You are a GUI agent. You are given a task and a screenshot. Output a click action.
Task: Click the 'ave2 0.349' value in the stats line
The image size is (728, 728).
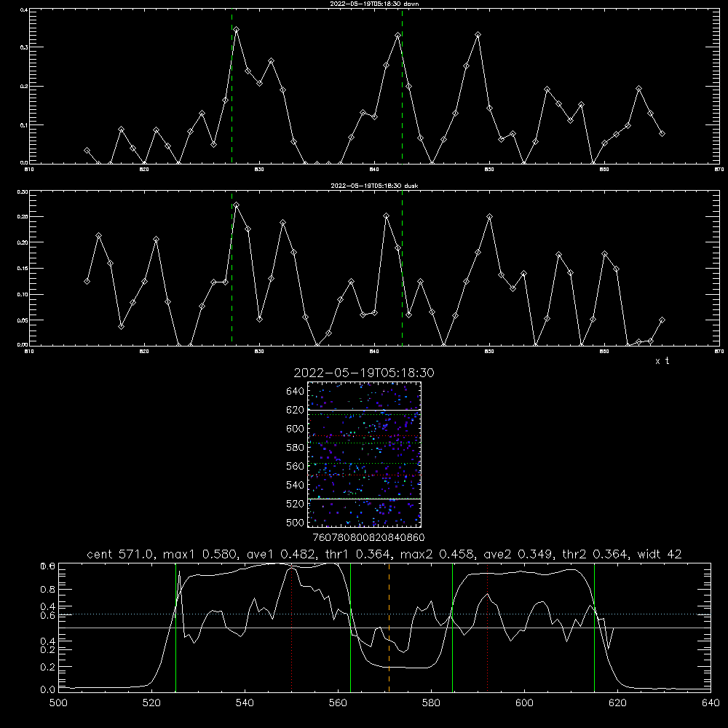519,554
